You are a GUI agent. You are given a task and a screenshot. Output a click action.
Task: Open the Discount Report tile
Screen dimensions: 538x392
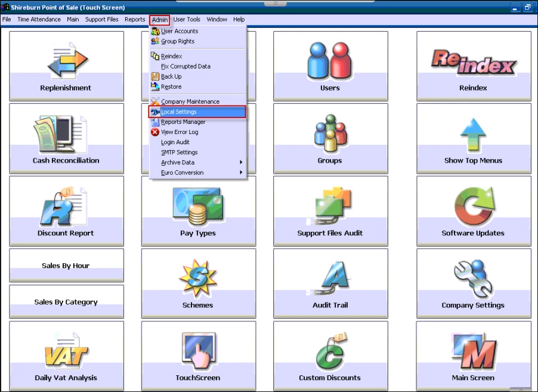[x=66, y=211]
